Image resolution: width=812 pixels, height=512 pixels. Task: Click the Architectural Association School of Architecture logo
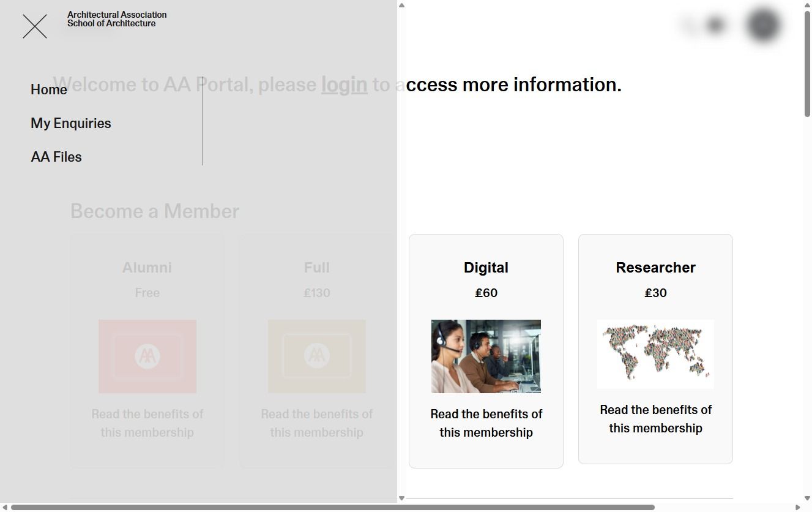click(116, 19)
